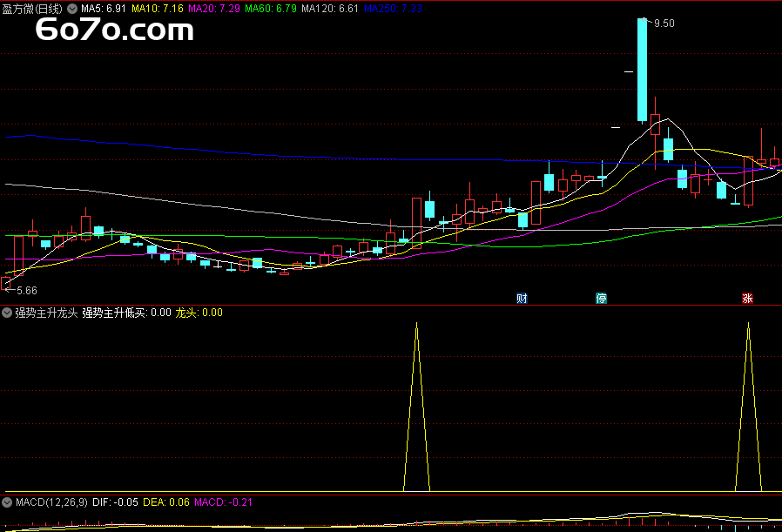782x532 pixels.
Task: Click the MA5: 6.91 label
Action: click(104, 9)
